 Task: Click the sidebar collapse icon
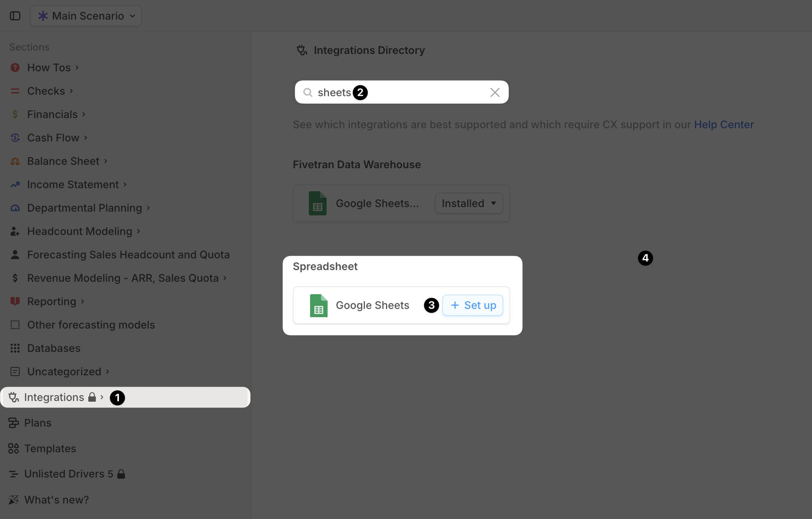[15, 16]
